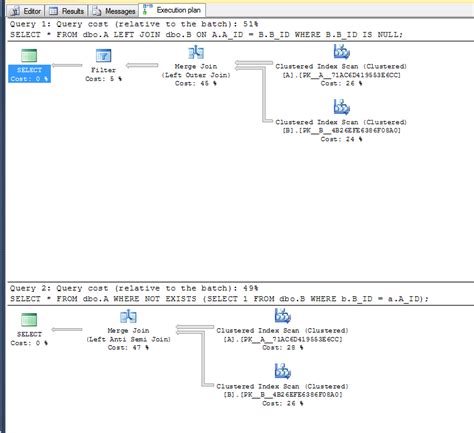This screenshot has height=433, width=474.
Task: Select Query 2 Clustered Index Scan on table A
Action: [x=283, y=316]
